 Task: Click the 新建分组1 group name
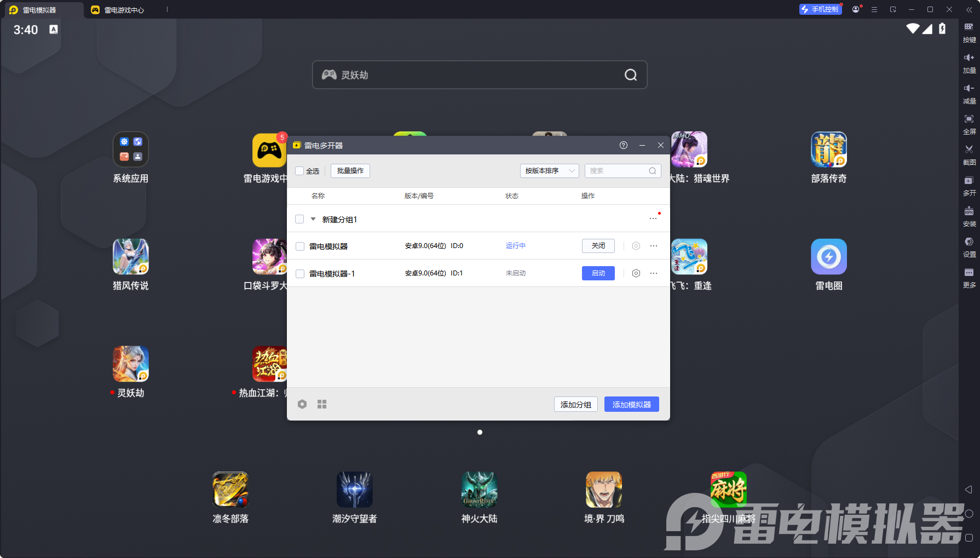(339, 220)
